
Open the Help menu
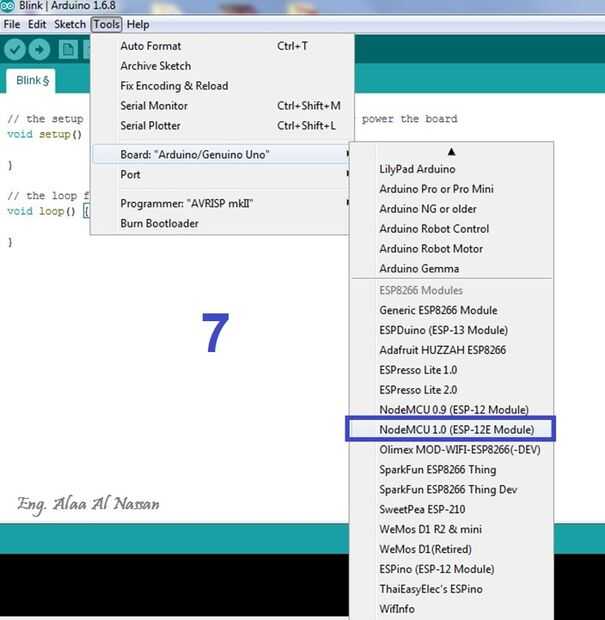click(138, 25)
